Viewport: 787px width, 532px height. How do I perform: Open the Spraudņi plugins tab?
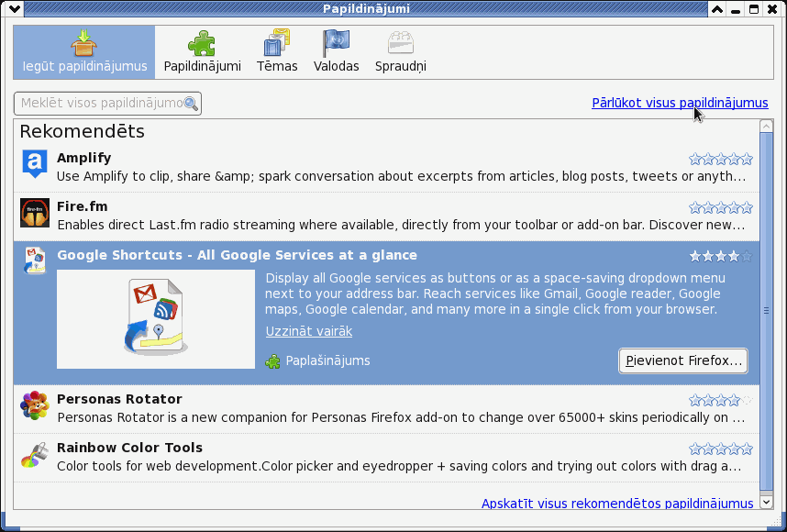[x=401, y=52]
